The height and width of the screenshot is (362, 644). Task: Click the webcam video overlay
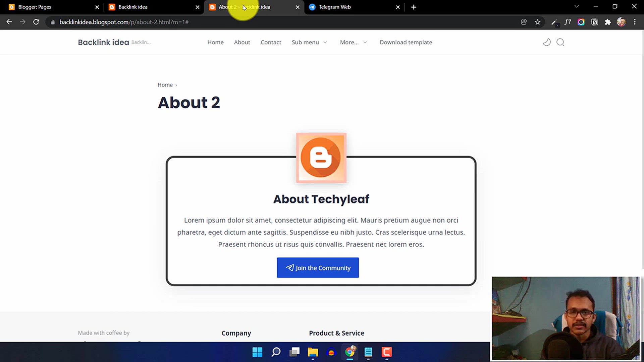coord(566,318)
